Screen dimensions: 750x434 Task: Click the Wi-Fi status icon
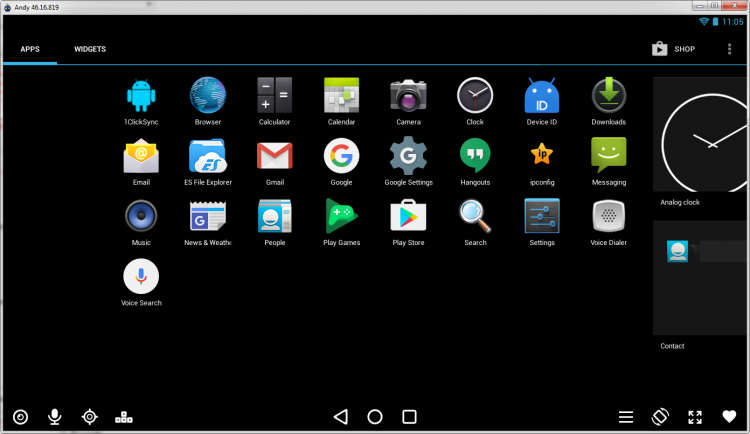pyautogui.click(x=704, y=22)
